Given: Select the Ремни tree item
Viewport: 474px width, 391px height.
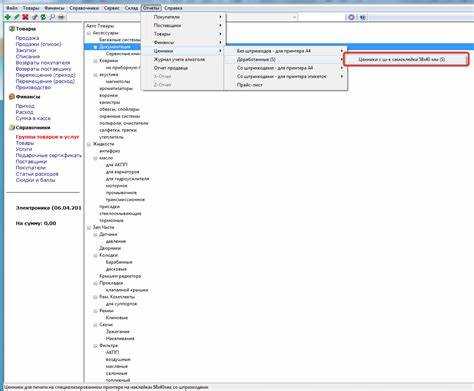Looking at the screenshot, I should click(106, 311).
